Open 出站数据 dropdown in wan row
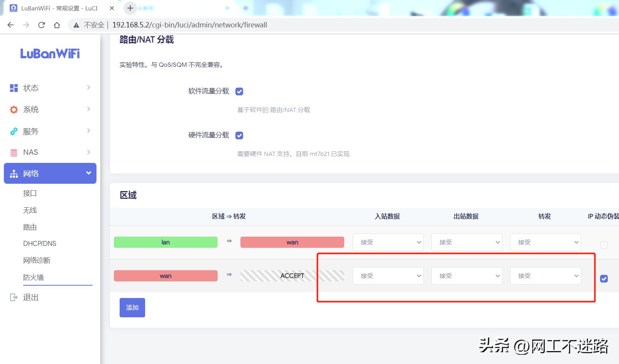The height and width of the screenshot is (364, 619). click(x=467, y=276)
